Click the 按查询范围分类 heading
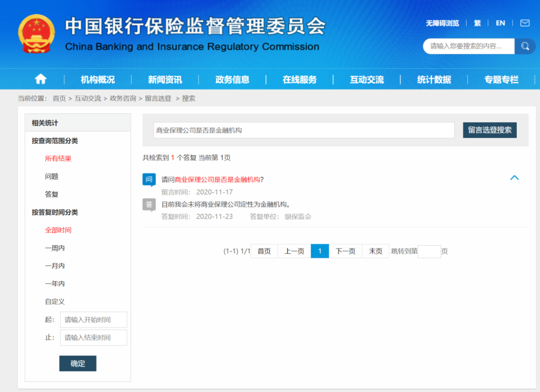Viewport: 540px width, 392px height. [55, 141]
